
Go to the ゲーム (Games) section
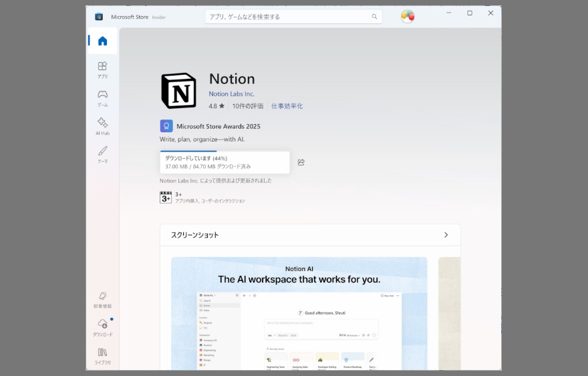point(102,98)
